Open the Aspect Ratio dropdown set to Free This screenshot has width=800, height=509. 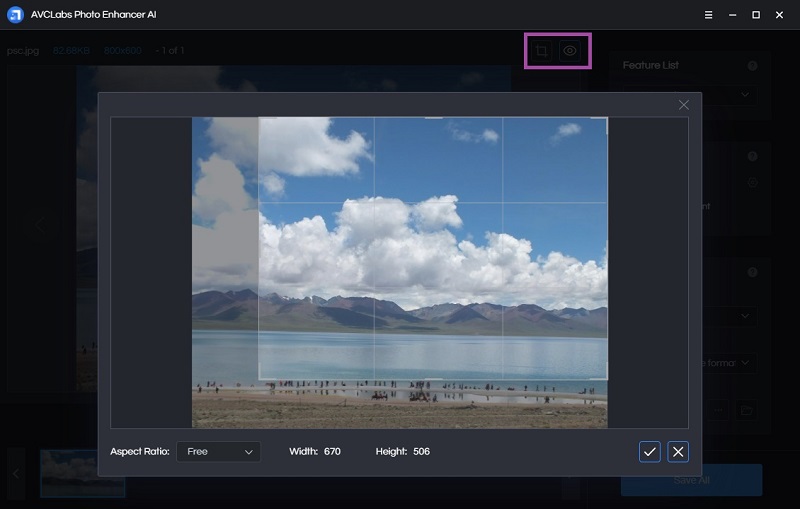coord(218,452)
